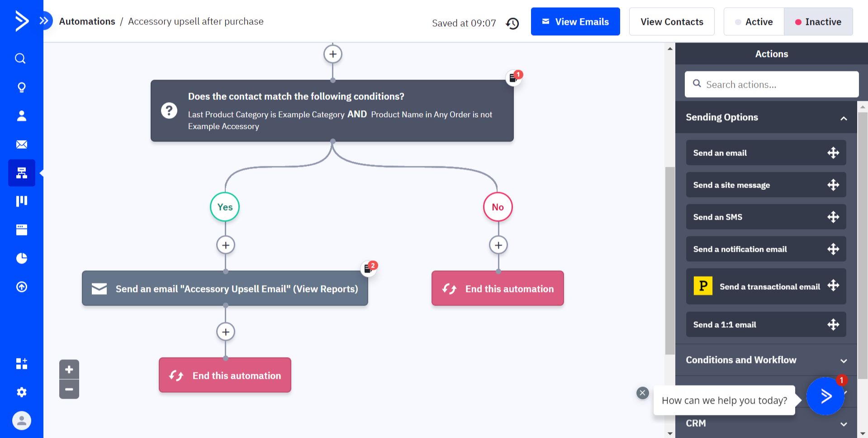Screen dimensions: 868x438
Task: Click the View Contacts button
Action: click(x=671, y=22)
